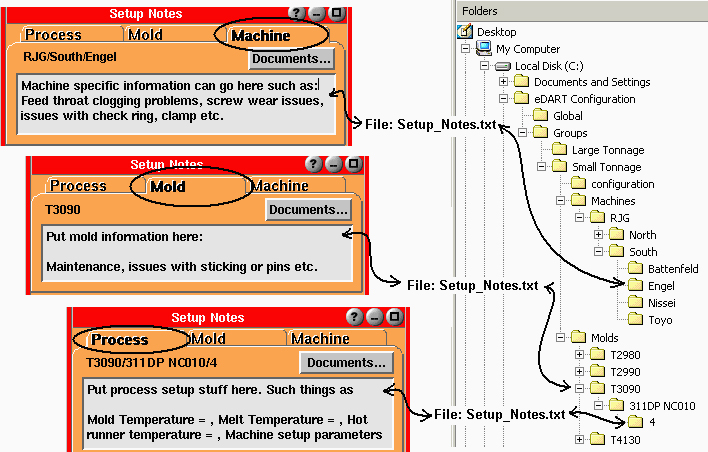Screen dimensions: 708x452
Task: Expand the T2980 mold folder node
Action: (x=579, y=354)
